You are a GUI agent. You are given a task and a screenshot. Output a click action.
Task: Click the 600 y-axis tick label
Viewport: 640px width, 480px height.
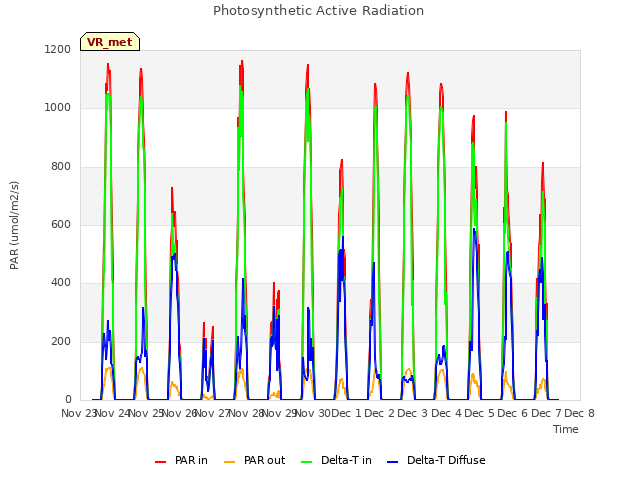61,224
